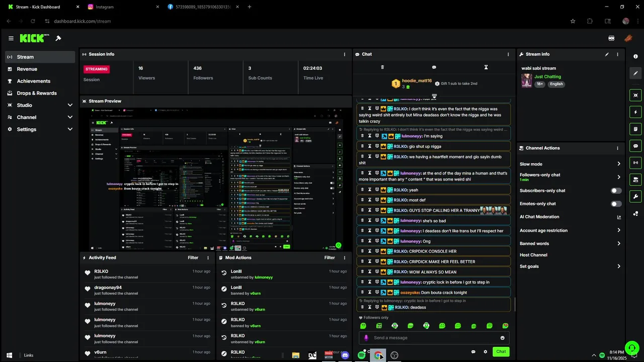This screenshot has height=362, width=644.
Task: Open OBS Studio from the taskbar
Action: click(394, 355)
